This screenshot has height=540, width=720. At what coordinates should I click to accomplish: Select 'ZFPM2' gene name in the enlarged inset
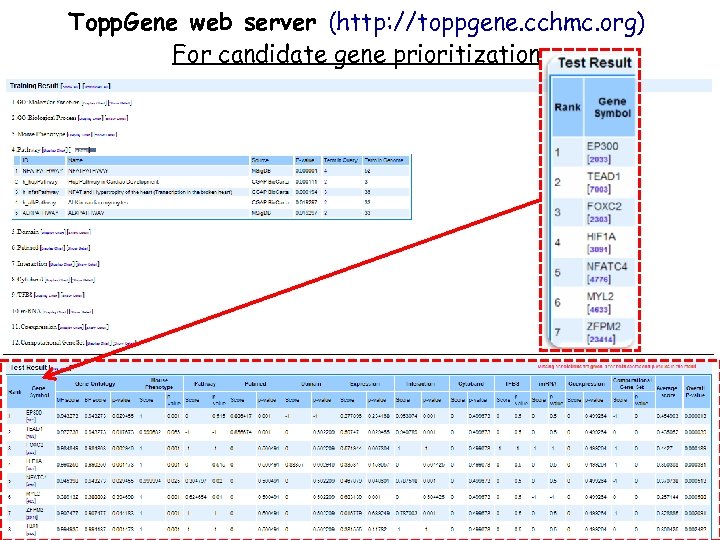tap(604, 326)
